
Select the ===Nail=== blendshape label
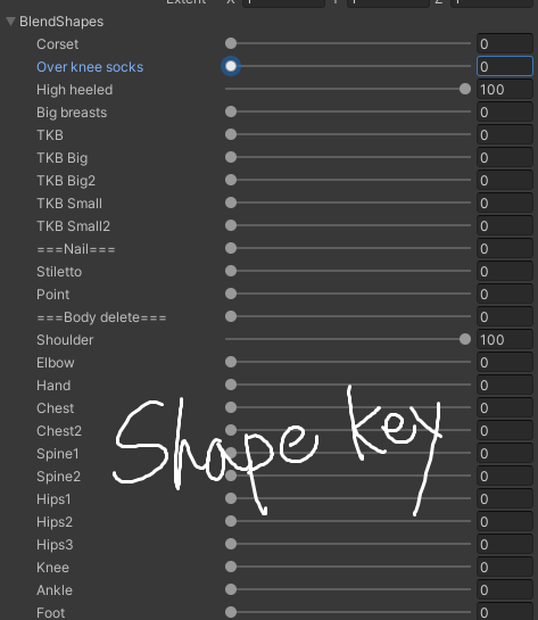click(76, 249)
